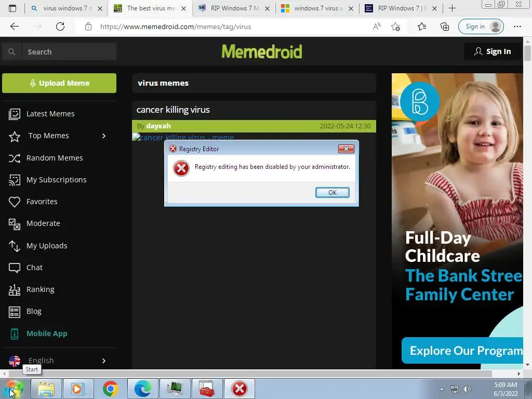Open the tab actions menu icon
This screenshot has height=399, width=532.
pyautogui.click(x=12, y=8)
